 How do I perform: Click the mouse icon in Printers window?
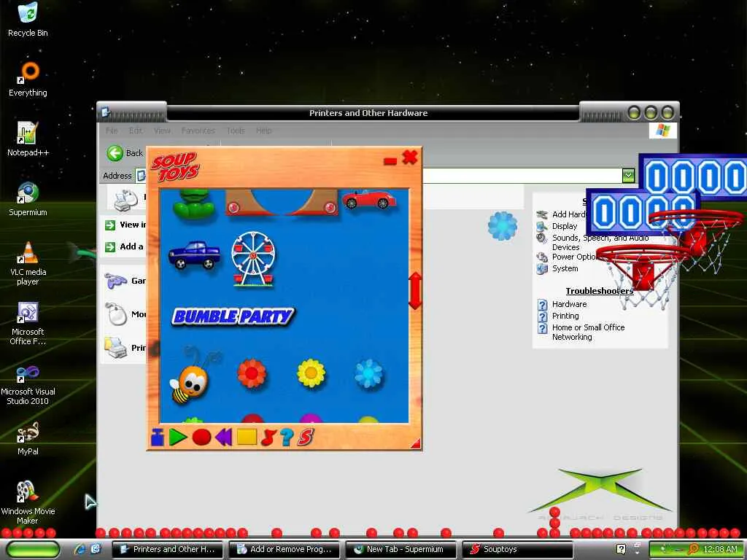point(116,314)
